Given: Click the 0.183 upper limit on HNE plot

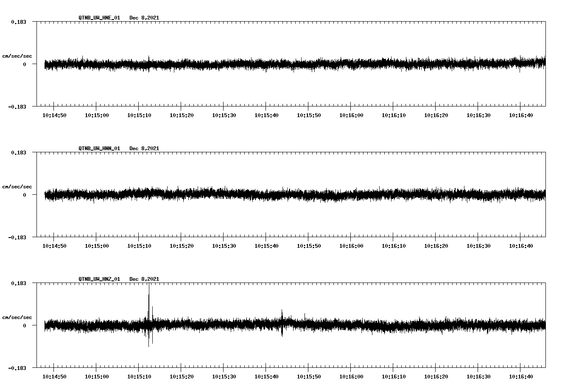Looking at the screenshot, I should click(18, 22).
